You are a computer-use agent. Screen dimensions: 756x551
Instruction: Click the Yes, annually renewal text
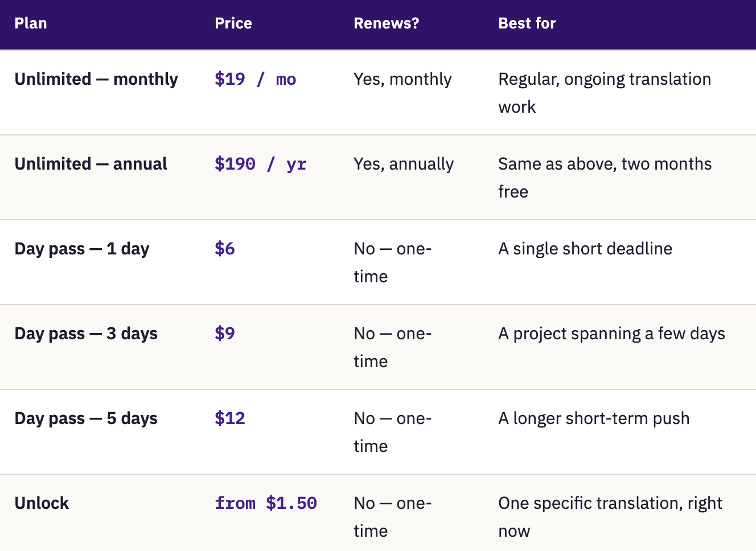coord(404,164)
